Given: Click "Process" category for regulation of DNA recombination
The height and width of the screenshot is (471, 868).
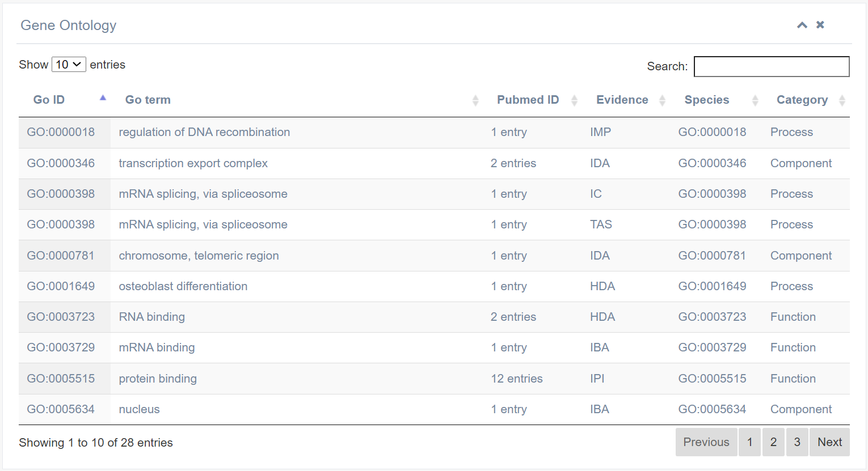Looking at the screenshot, I should pos(791,132).
